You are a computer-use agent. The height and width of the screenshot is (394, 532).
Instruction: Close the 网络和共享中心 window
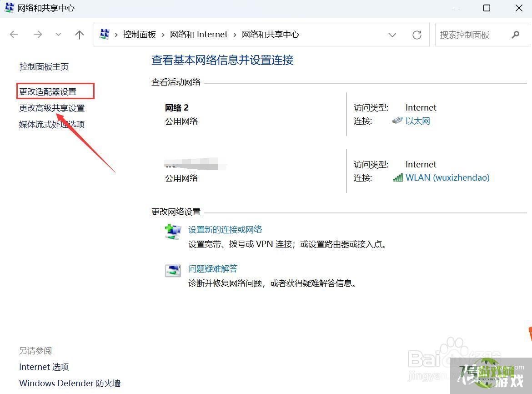tap(519, 8)
